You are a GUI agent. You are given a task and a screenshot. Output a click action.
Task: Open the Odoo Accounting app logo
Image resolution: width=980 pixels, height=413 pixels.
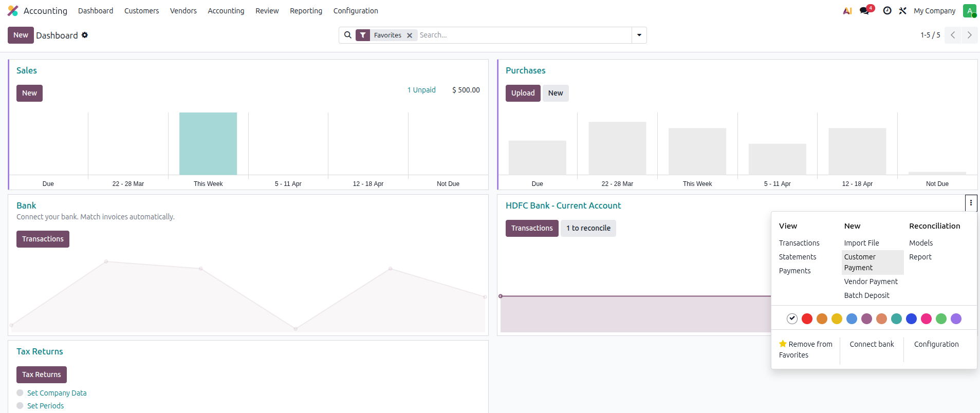13,11
